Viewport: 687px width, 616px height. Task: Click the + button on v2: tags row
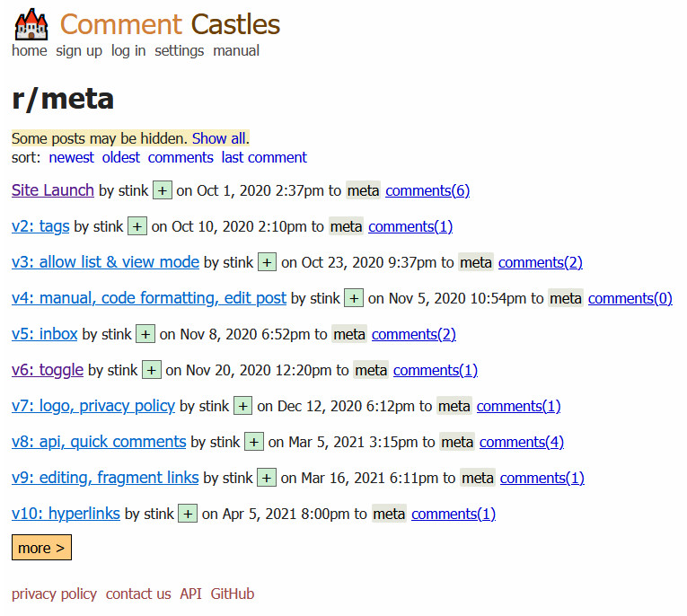point(137,226)
